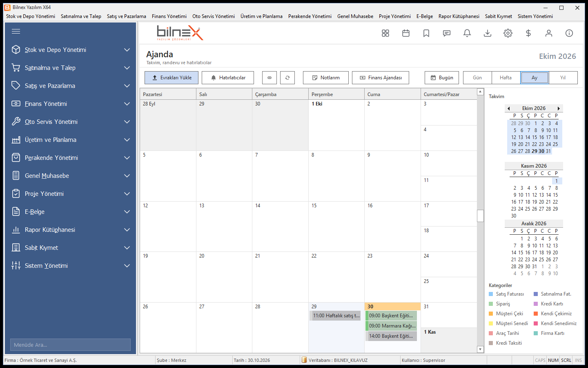Expand E-Belge section chevron
Screen dimensions: 588x368
pos(127,212)
